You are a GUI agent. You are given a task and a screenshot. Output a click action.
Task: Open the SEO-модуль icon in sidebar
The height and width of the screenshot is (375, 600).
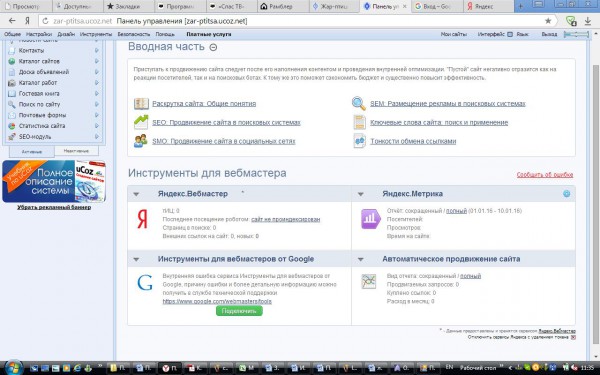click(x=12, y=136)
